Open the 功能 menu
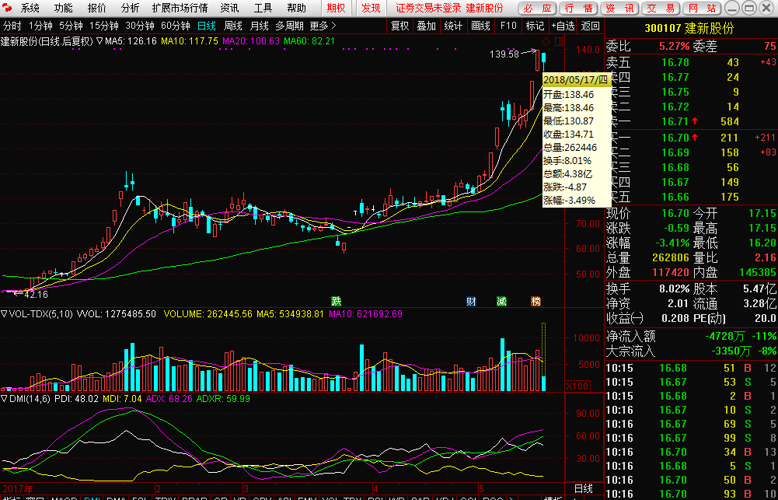Screen dimensions: 778x500 (63, 8)
